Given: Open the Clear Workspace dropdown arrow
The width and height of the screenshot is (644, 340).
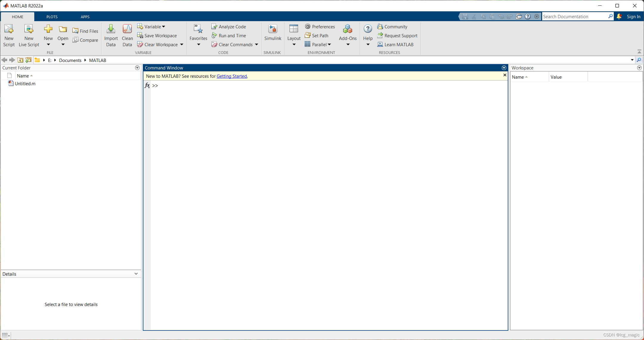Looking at the screenshot, I should pyautogui.click(x=182, y=44).
